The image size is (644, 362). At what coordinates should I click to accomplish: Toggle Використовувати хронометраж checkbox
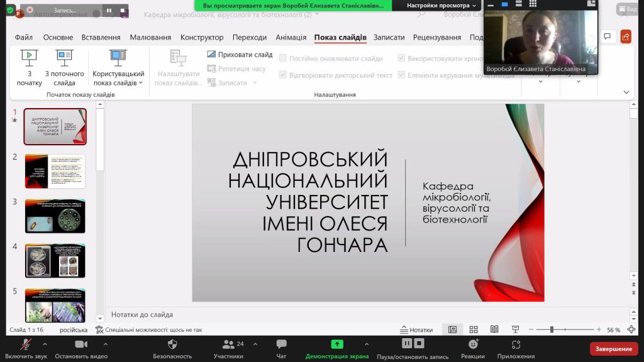[x=401, y=58]
